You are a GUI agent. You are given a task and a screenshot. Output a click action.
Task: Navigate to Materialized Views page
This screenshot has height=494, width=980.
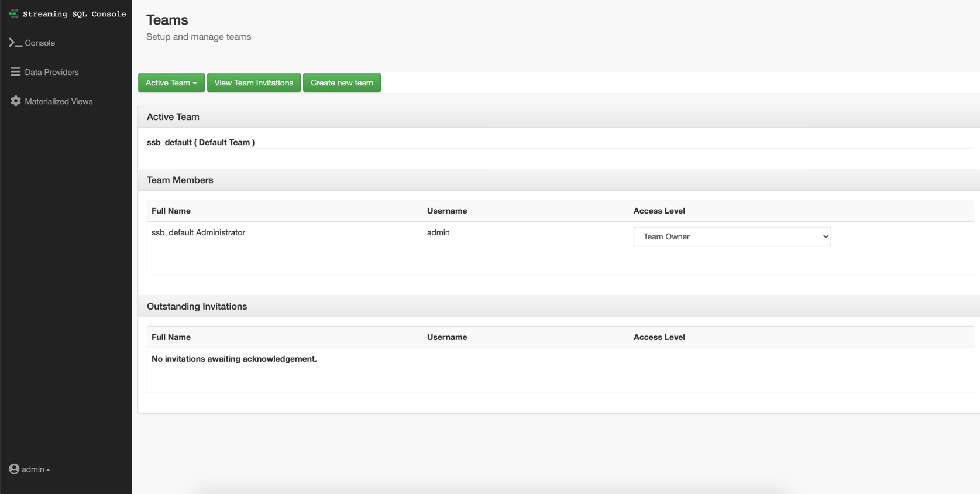click(x=59, y=101)
